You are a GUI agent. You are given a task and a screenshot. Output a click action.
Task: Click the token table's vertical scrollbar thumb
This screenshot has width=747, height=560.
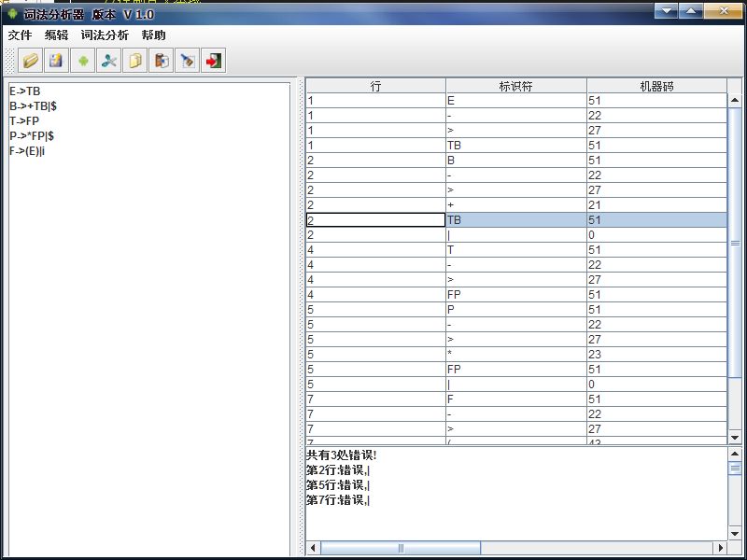coord(735,243)
